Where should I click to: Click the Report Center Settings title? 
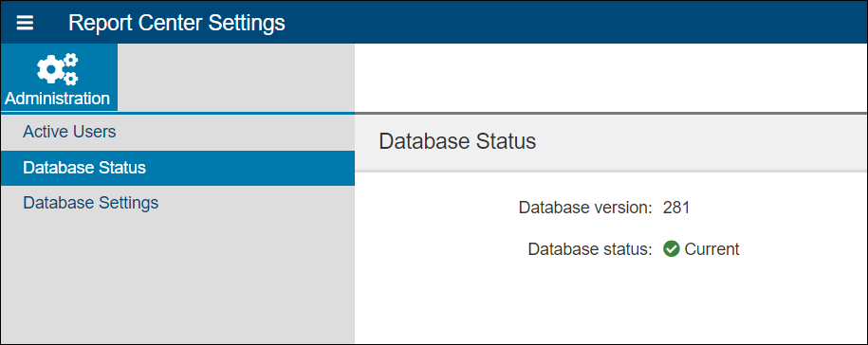point(176,23)
